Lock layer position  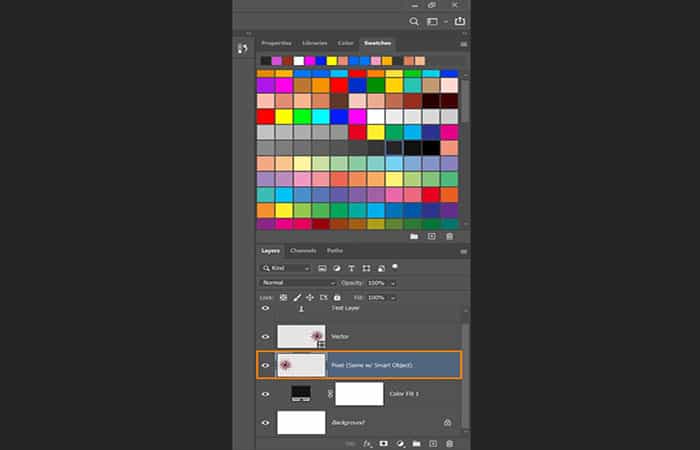(310, 297)
